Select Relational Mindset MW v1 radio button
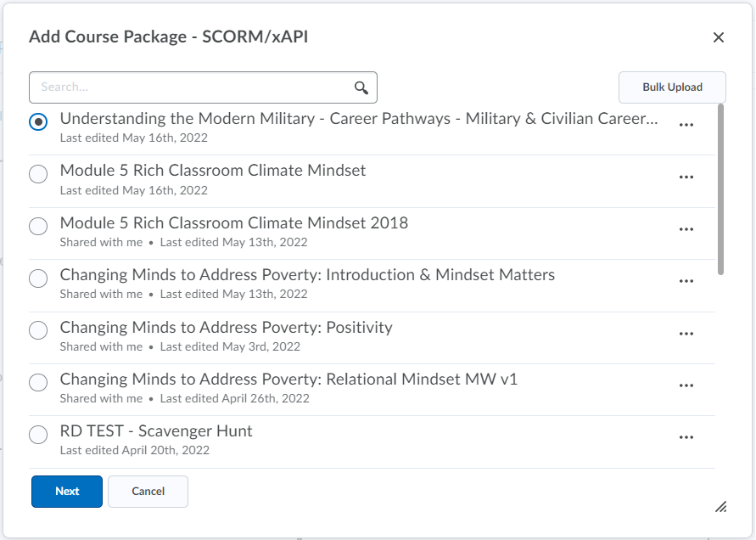The height and width of the screenshot is (540, 756). point(38,382)
